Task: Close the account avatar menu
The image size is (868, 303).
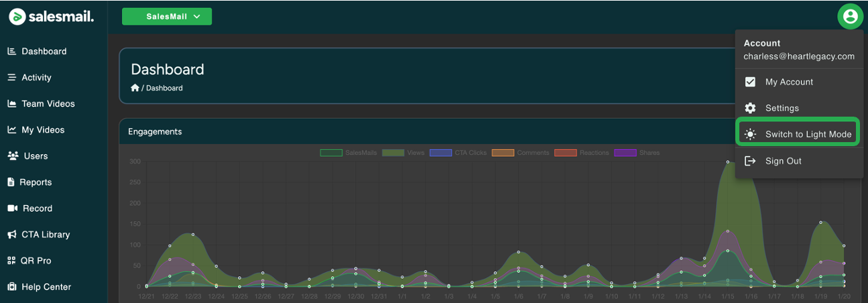Action: [x=850, y=17]
